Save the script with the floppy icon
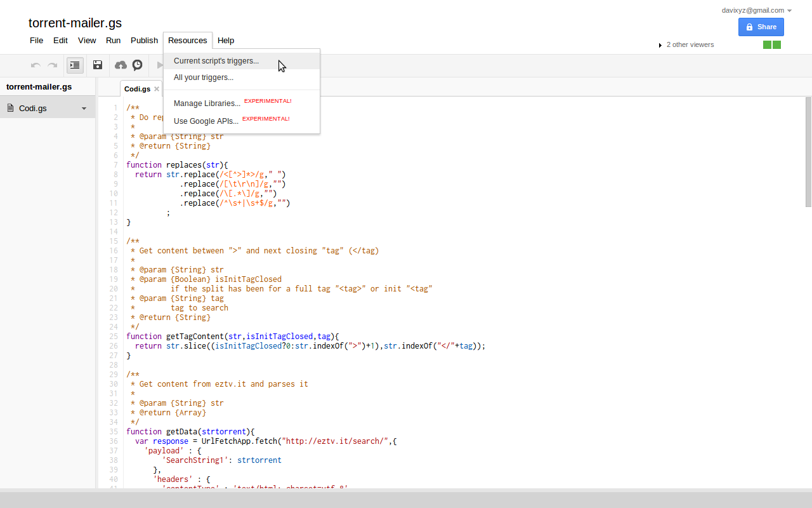Viewport: 812px width, 508px height. pyautogui.click(x=98, y=65)
